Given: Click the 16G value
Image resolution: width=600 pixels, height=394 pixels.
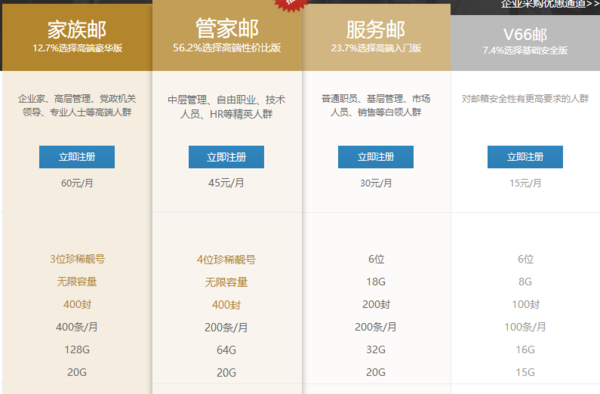Looking at the screenshot, I should pos(525,350).
